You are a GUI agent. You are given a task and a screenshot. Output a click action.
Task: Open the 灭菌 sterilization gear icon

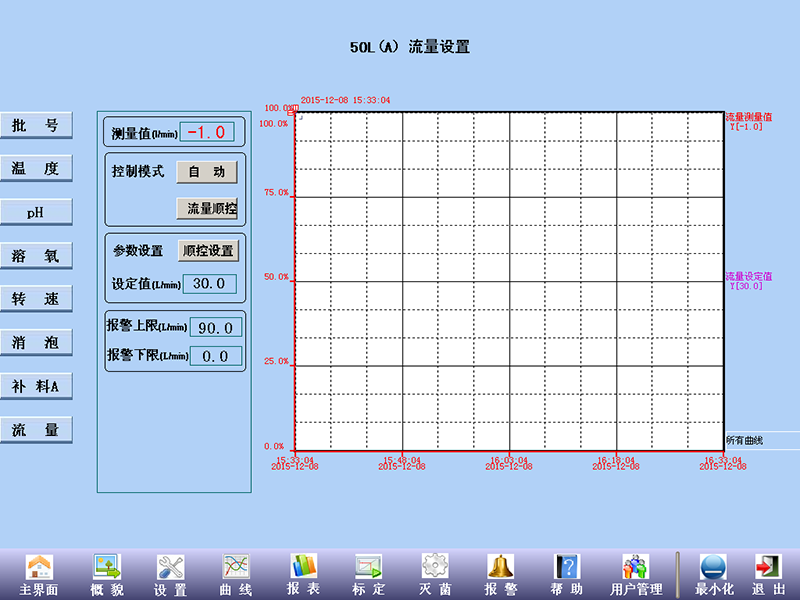pyautogui.click(x=435, y=567)
